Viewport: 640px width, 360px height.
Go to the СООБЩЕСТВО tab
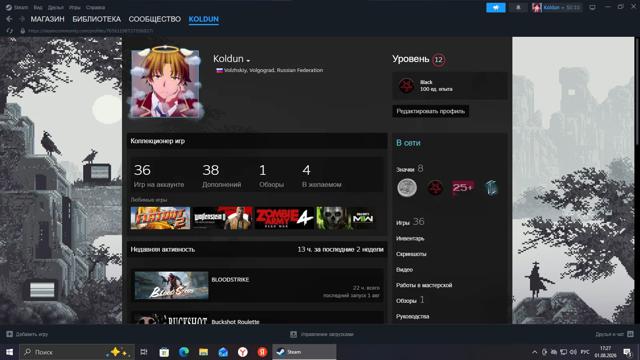pos(155,19)
